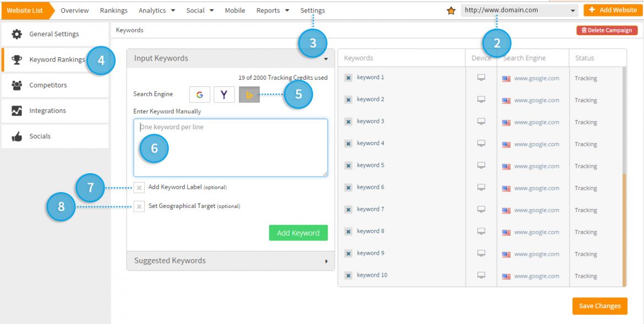The image size is (644, 324).
Task: Click the 'keyword 7' row text
Action: point(370,210)
